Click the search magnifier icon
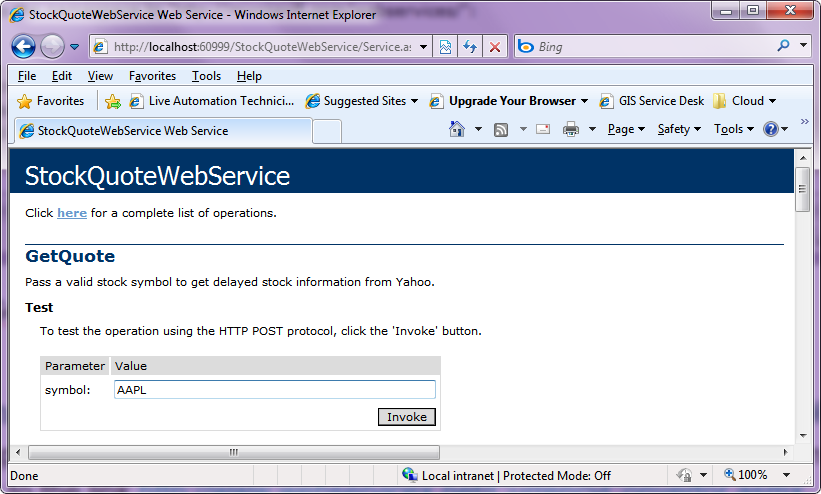 (783, 46)
